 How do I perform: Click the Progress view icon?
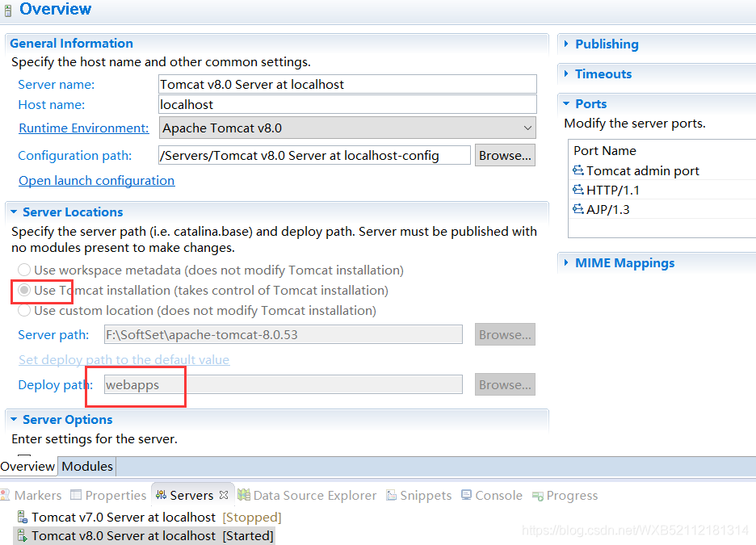[538, 496]
